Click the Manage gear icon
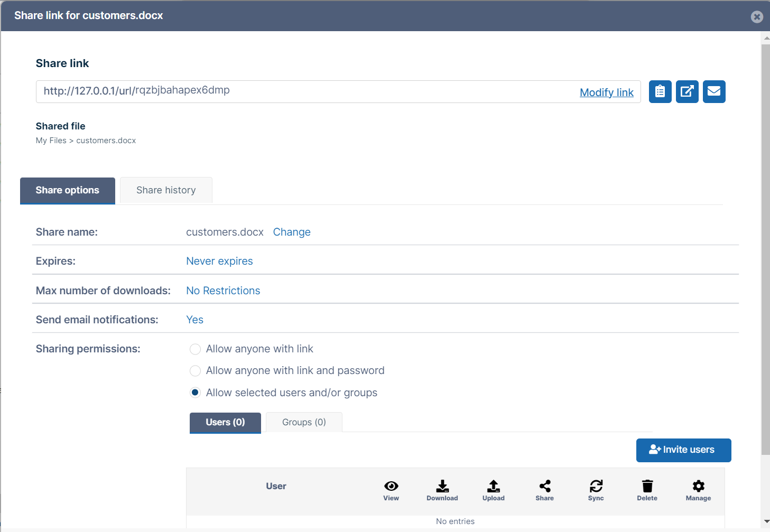Image resolution: width=770 pixels, height=532 pixels. [698, 486]
